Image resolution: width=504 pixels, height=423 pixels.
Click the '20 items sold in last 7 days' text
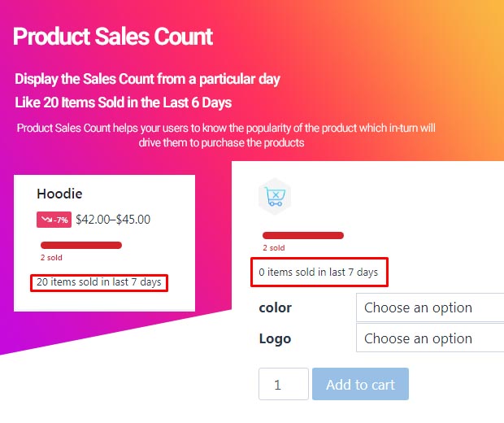pyautogui.click(x=99, y=282)
